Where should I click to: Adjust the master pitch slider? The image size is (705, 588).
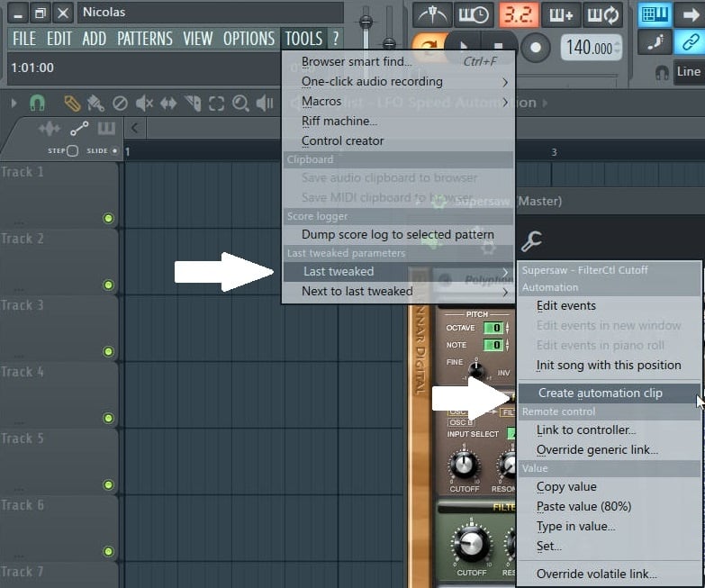tap(389, 43)
